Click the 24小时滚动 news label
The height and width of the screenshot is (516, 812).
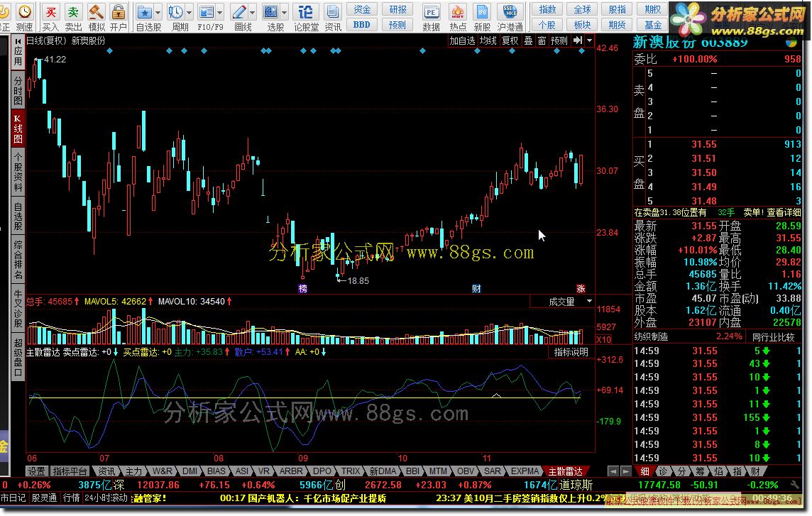click(x=106, y=498)
